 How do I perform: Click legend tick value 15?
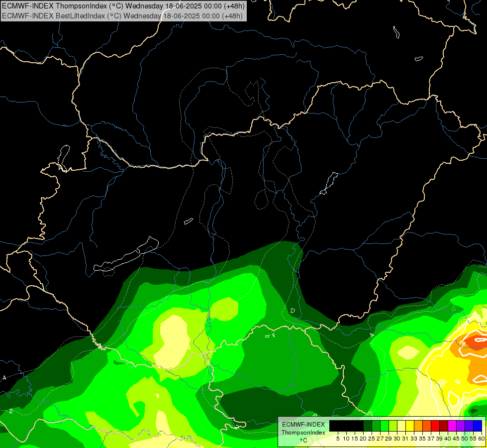point(355,439)
